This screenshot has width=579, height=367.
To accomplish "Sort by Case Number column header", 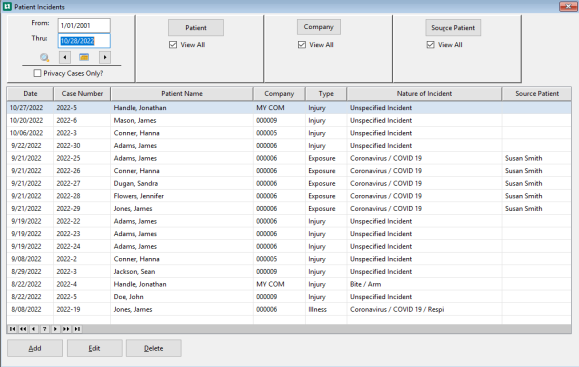I will (x=82, y=94).
